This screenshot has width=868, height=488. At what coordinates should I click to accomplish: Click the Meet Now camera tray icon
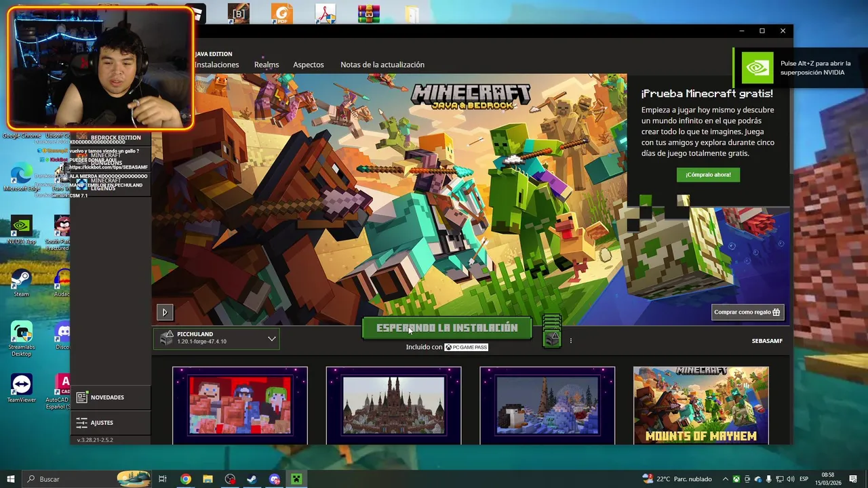747,479
